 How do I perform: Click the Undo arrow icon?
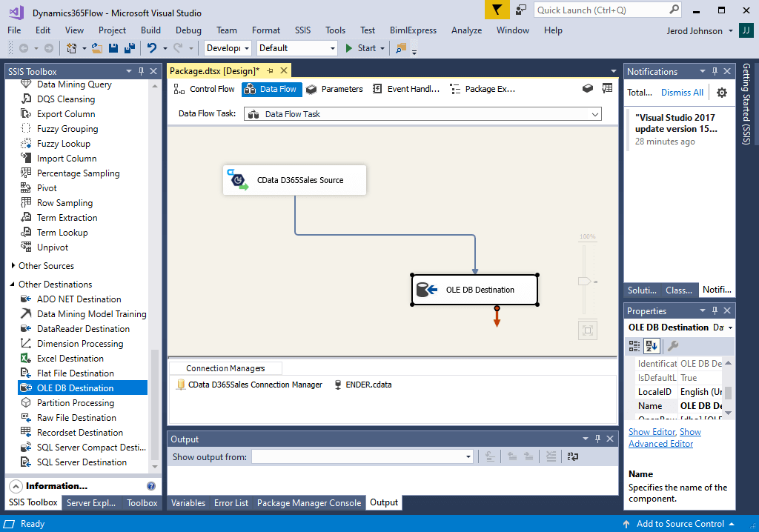click(x=151, y=48)
